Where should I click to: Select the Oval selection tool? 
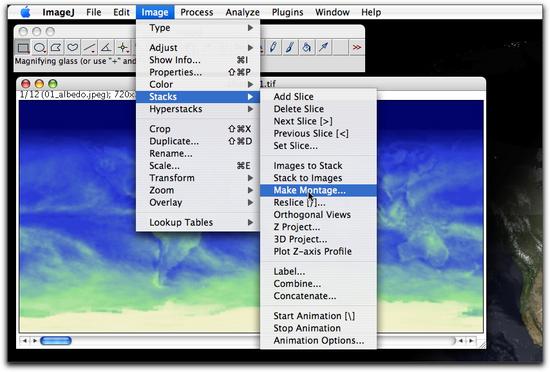coord(40,48)
